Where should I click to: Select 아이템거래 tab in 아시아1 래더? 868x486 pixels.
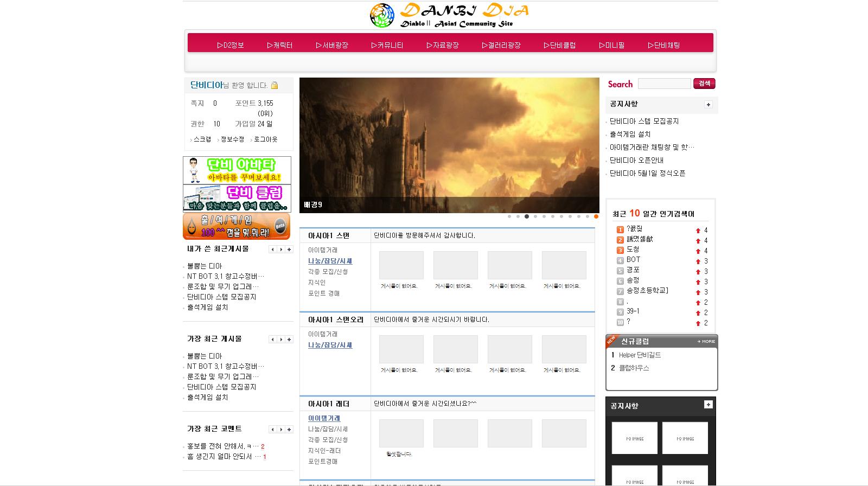tap(324, 418)
